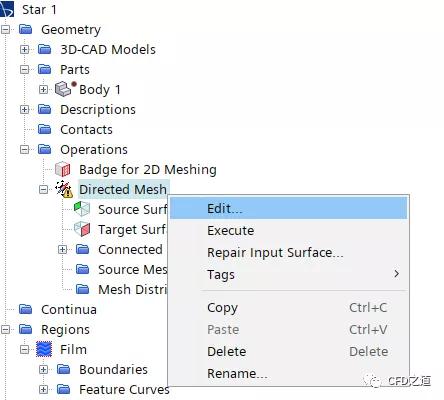
Task: Expand the Body 1 part node
Action: pyautogui.click(x=43, y=89)
